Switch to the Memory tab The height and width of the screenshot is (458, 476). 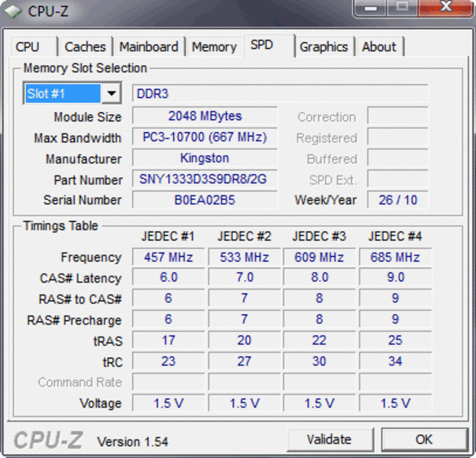(215, 47)
